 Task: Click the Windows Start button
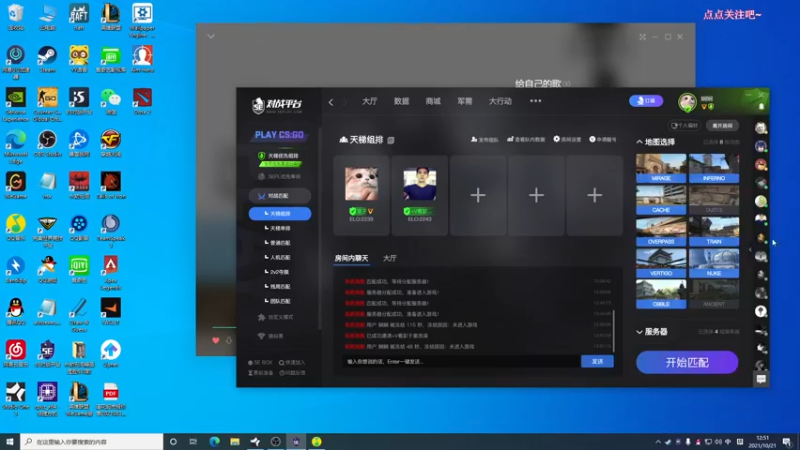10,441
